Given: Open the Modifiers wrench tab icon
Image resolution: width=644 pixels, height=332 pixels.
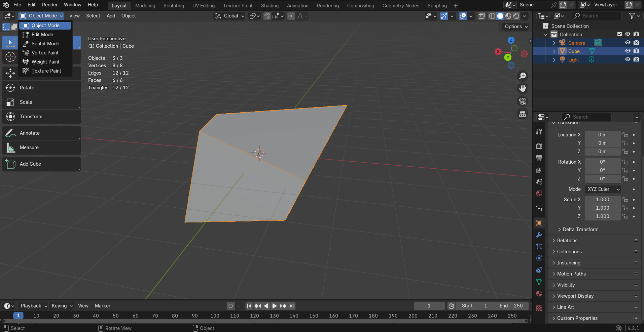Looking at the screenshot, I should click(x=539, y=235).
